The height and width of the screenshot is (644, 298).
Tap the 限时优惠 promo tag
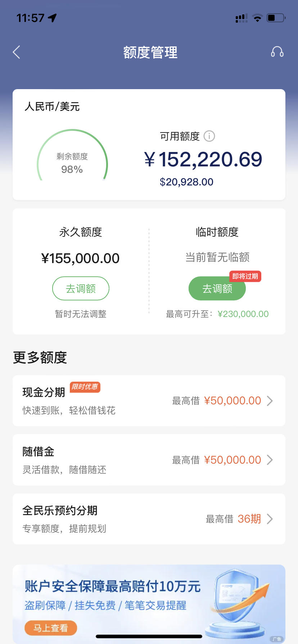coord(85,387)
